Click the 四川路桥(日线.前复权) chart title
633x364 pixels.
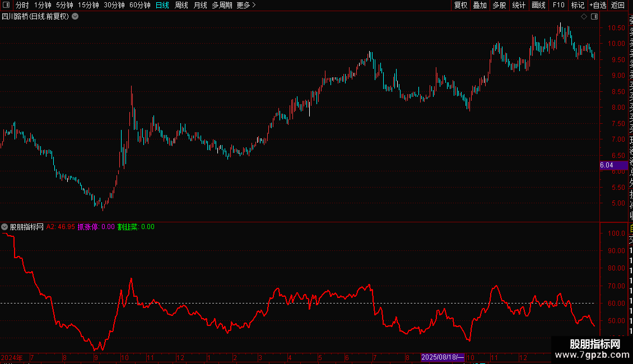point(35,17)
